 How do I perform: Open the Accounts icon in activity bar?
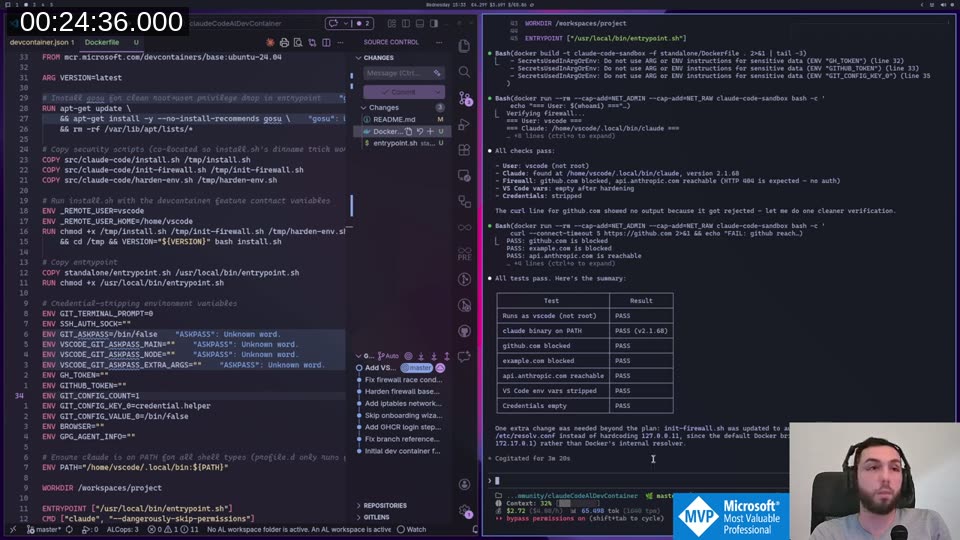click(464, 484)
